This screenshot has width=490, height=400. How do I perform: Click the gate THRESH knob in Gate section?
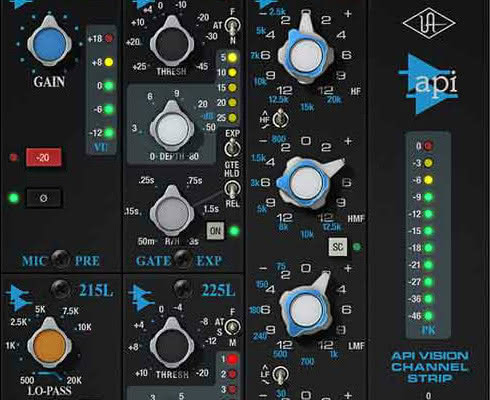point(172,44)
